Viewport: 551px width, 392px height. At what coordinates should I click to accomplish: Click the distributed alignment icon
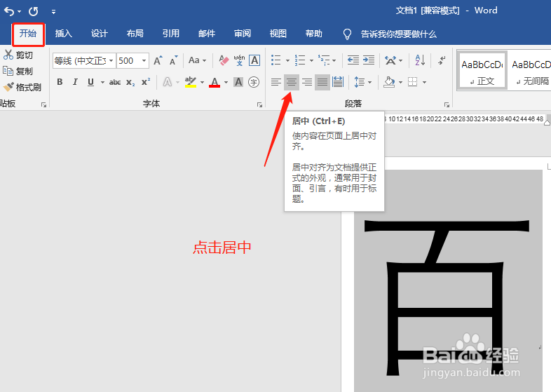coord(338,82)
